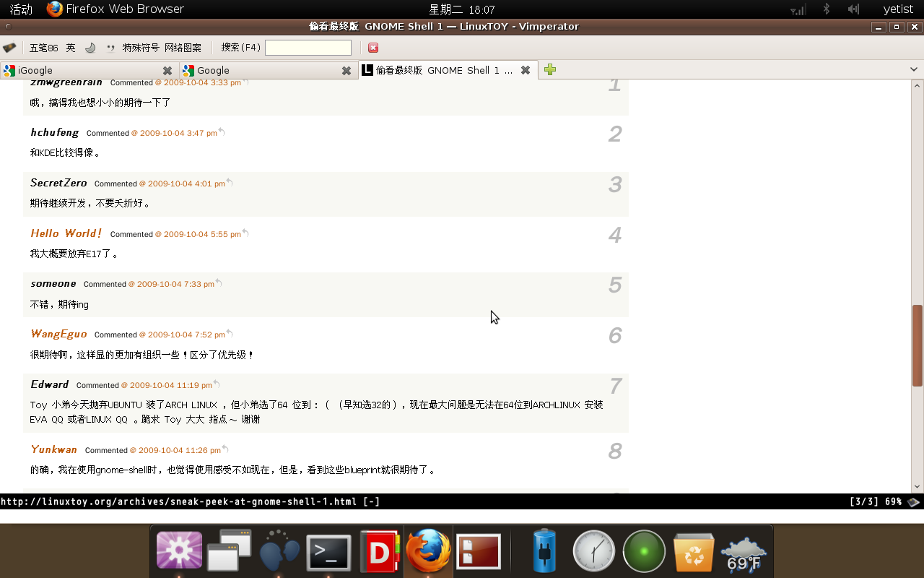Toggle the 英 English input mode
Viewport: 924px width, 578px height.
[x=71, y=48]
